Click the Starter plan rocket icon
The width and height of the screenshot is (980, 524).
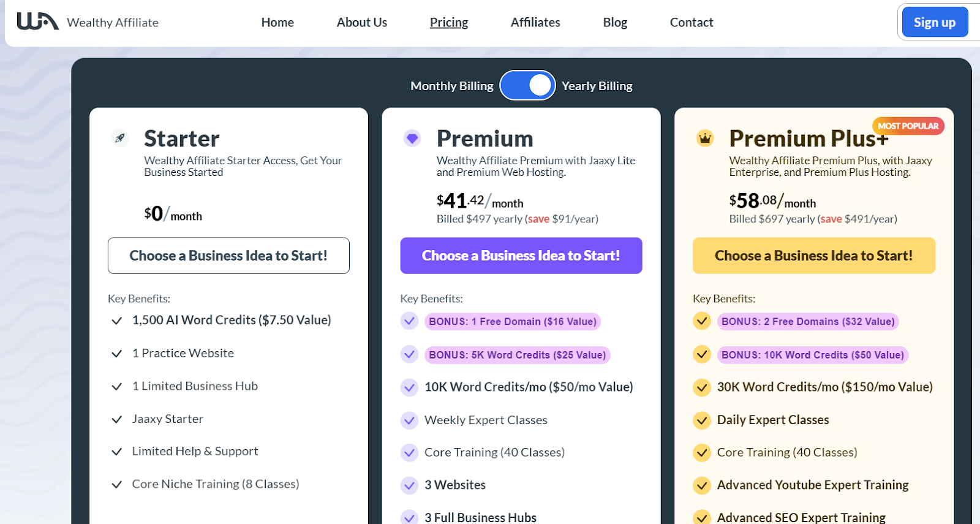click(x=120, y=138)
